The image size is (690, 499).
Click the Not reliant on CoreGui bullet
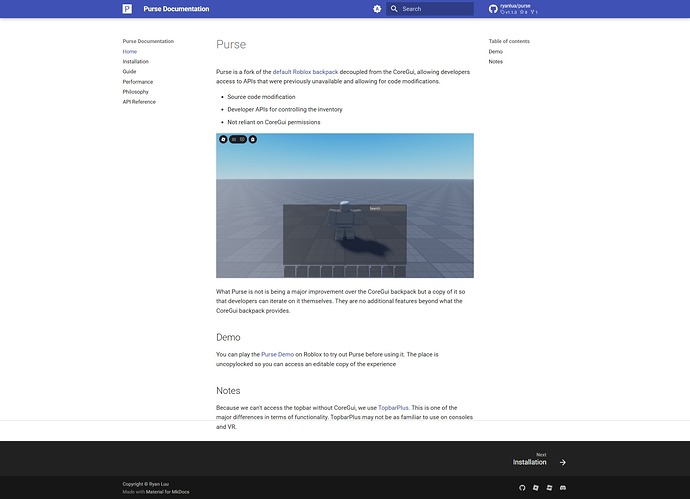[x=274, y=122]
